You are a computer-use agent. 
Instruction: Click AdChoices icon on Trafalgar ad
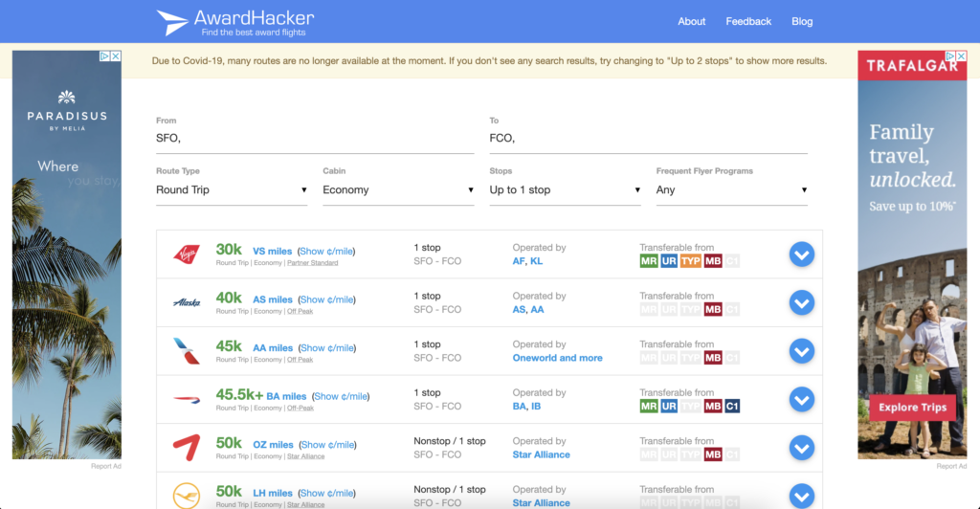click(950, 56)
